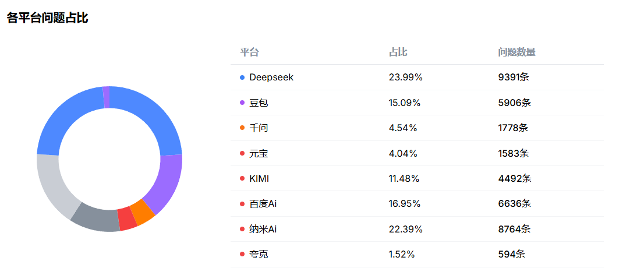The image size is (644, 275).
Task: Select the Deepseek platform name
Action: click(271, 77)
